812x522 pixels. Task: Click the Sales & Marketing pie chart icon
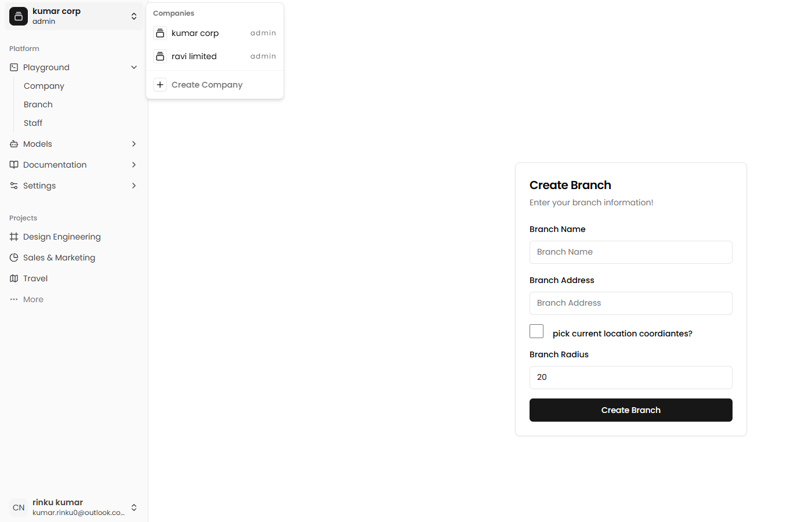pyautogui.click(x=14, y=258)
